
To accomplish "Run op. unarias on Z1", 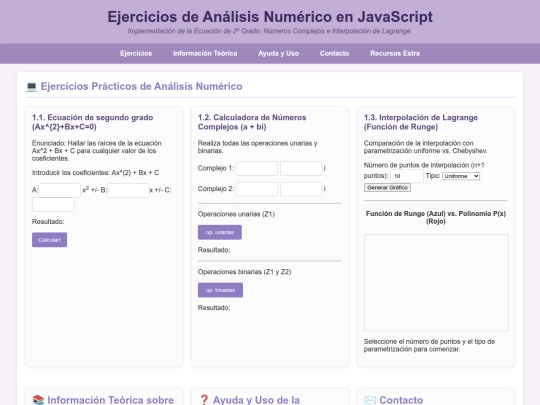I will click(x=220, y=232).
